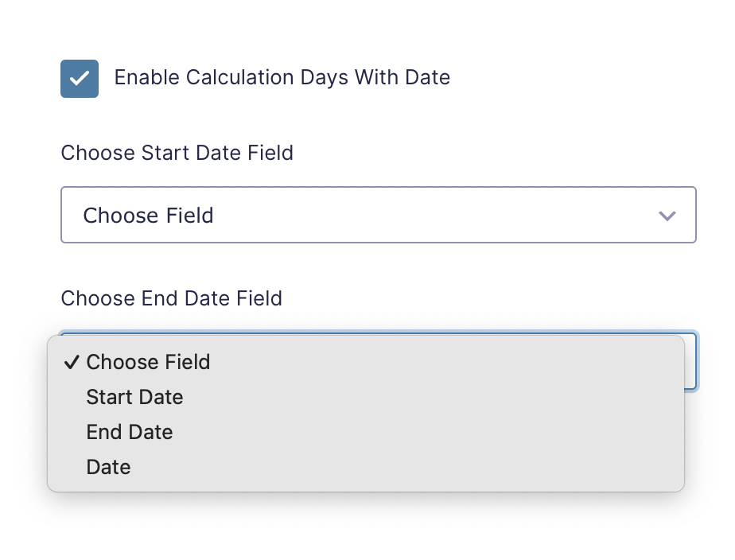The height and width of the screenshot is (560, 735).
Task: Open the Choose Start Date Field dropdown
Action: 379,215
